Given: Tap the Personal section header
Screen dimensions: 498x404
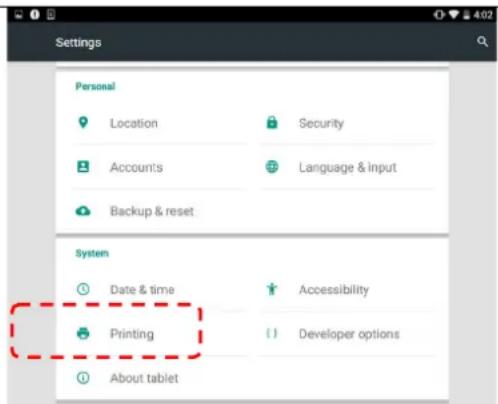Looking at the screenshot, I should (x=95, y=86).
